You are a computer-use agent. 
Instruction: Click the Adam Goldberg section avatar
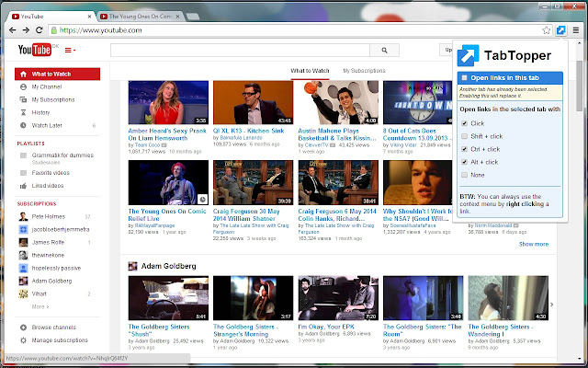coord(132,266)
